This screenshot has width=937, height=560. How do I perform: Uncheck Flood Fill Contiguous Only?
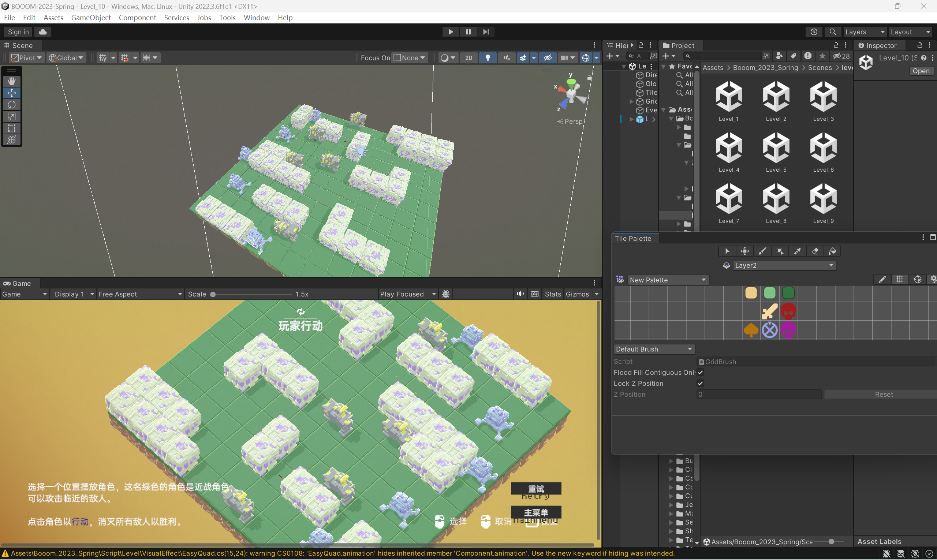pyautogui.click(x=701, y=373)
